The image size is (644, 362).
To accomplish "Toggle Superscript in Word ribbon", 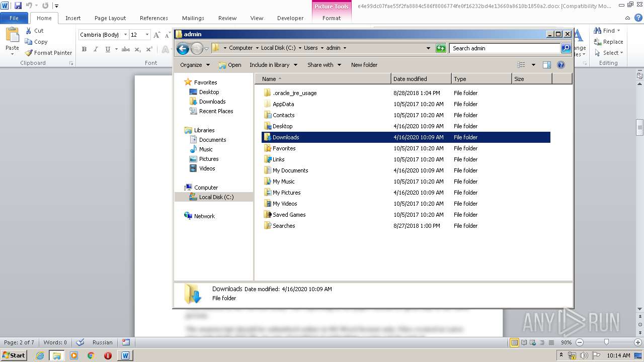I will [149, 49].
